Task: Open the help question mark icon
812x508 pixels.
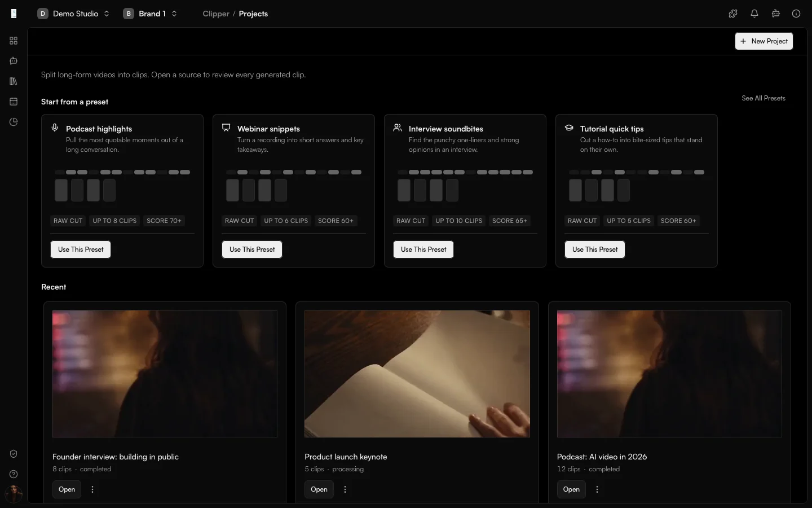Action: pos(14,474)
